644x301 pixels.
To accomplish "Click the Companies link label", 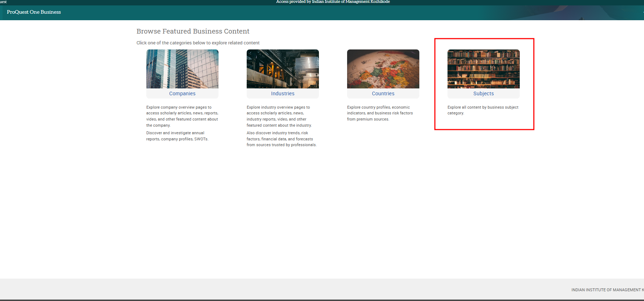I will click(182, 93).
